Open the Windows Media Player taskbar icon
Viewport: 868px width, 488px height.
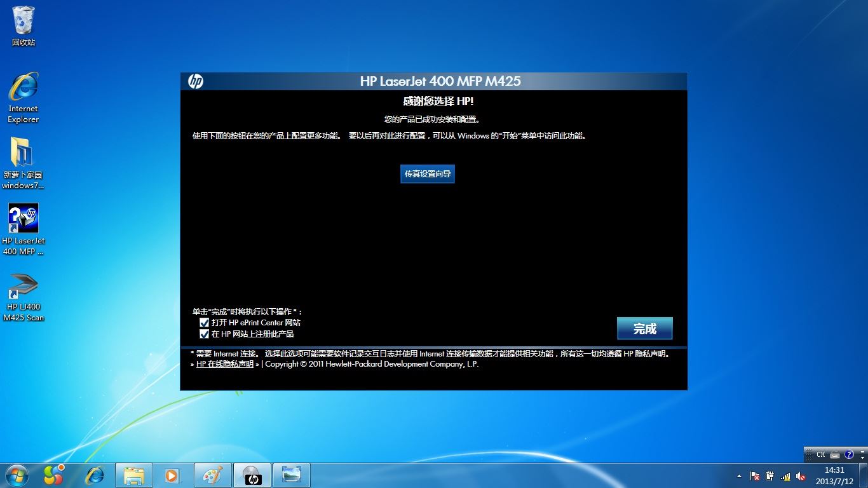point(172,475)
